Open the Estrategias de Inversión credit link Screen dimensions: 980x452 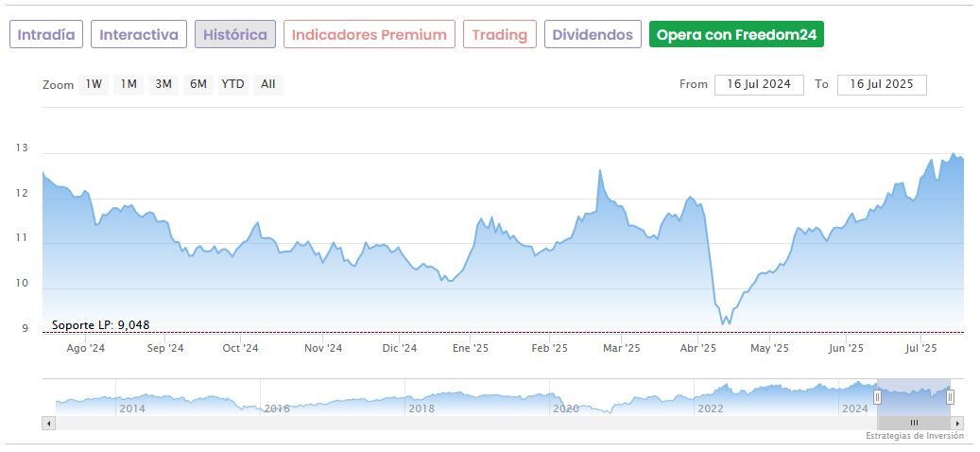914,436
